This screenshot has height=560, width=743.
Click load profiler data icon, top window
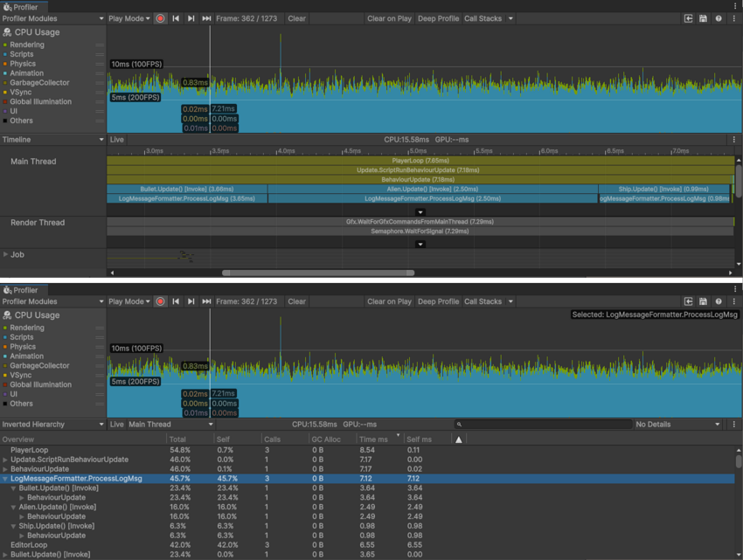(689, 18)
